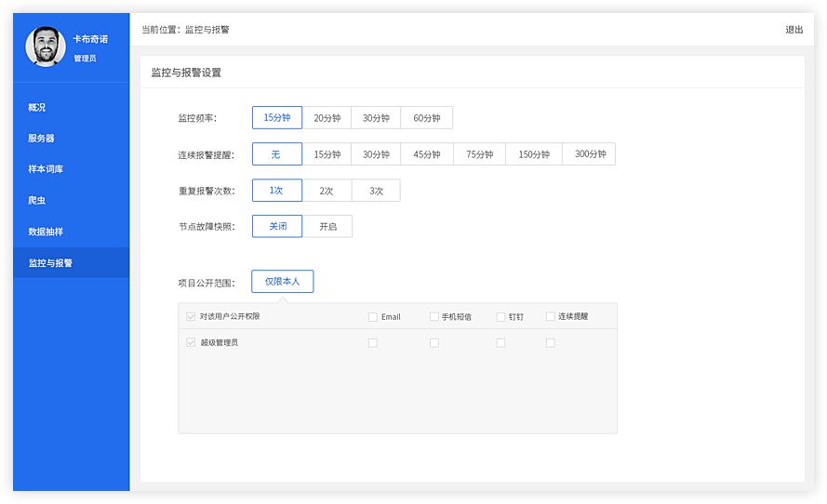The width and height of the screenshot is (827, 504).
Task: Open the 样本词库 sidebar page
Action: pyautogui.click(x=46, y=169)
